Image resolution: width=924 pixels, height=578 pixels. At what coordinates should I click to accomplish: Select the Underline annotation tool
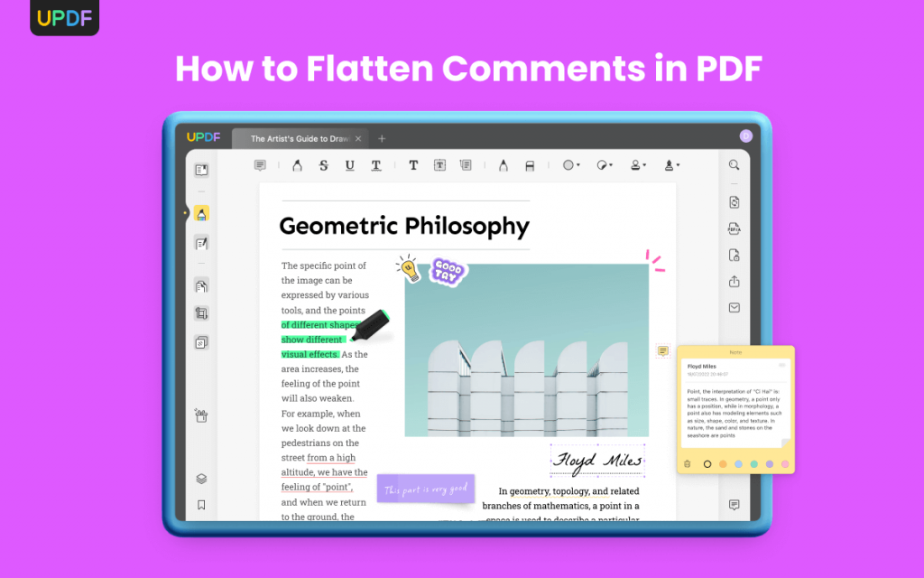coord(349,165)
